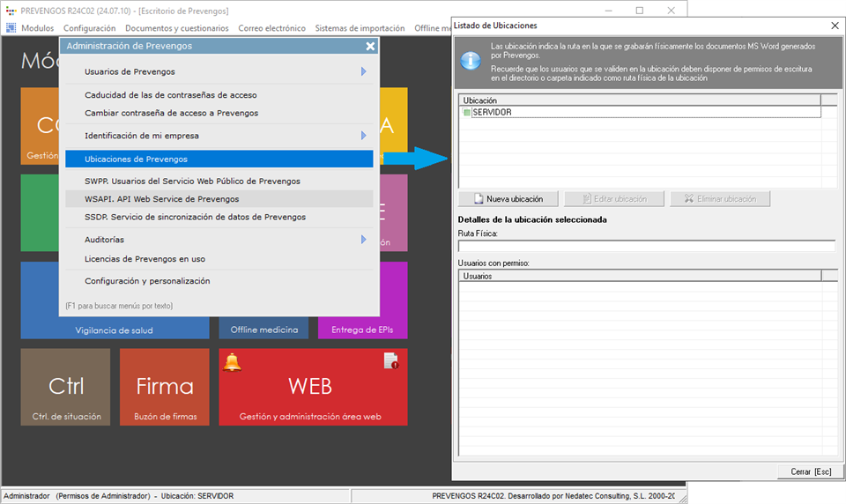This screenshot has width=846, height=504.
Task: Open the Firma buzón de firmas tile
Action: [x=165, y=387]
